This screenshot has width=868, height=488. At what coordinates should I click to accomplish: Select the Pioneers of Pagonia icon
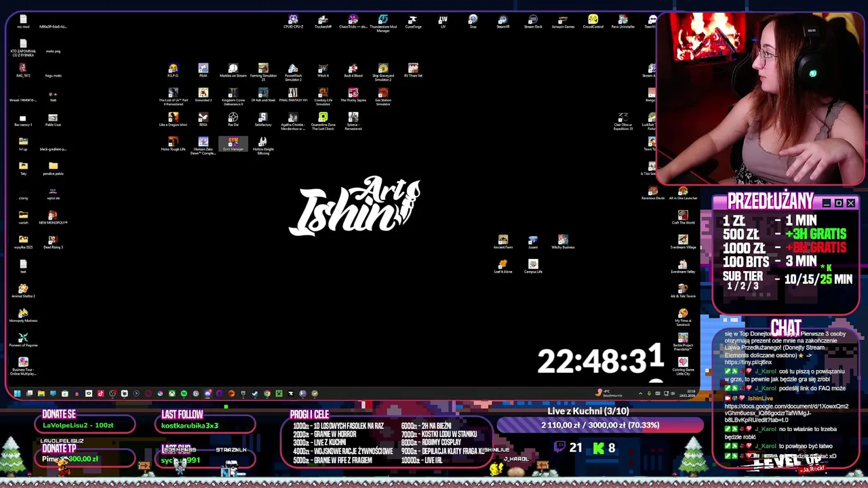23,340
